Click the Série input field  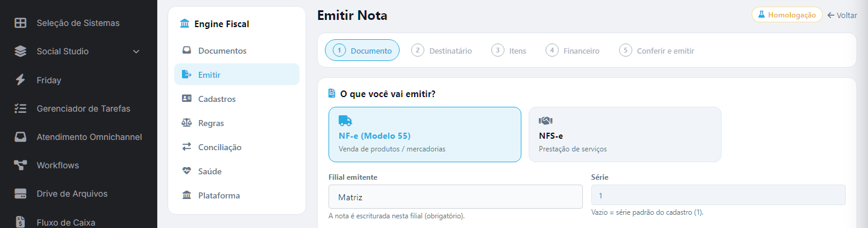tap(719, 195)
